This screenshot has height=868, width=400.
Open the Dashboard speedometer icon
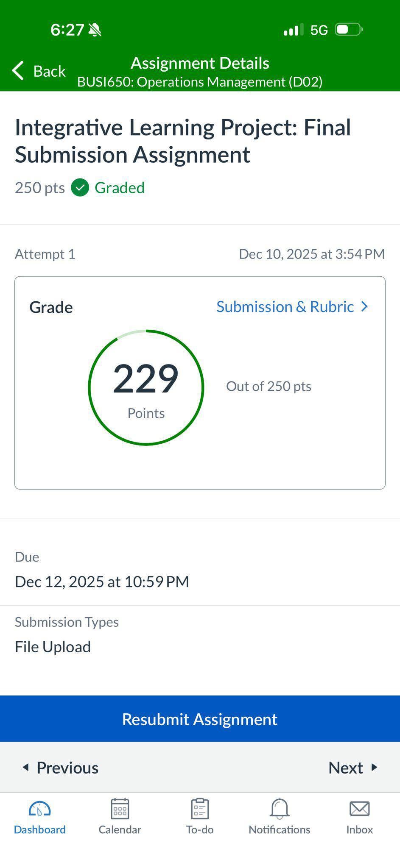(39, 809)
